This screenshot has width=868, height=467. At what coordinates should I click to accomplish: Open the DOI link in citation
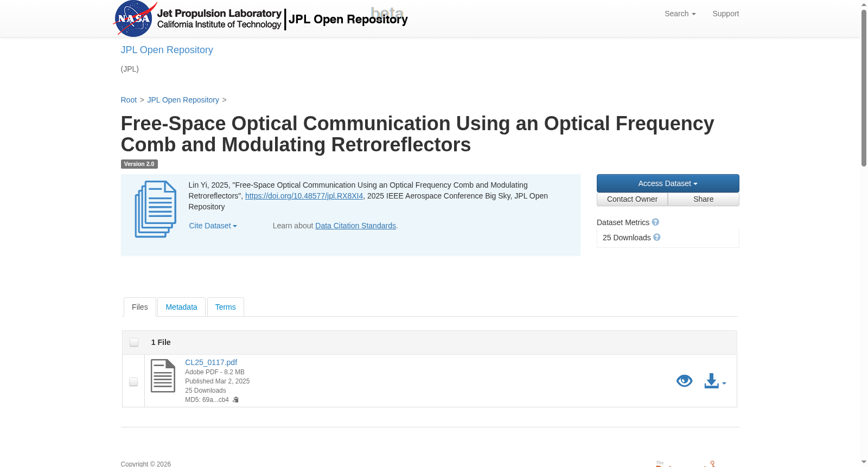tap(304, 196)
